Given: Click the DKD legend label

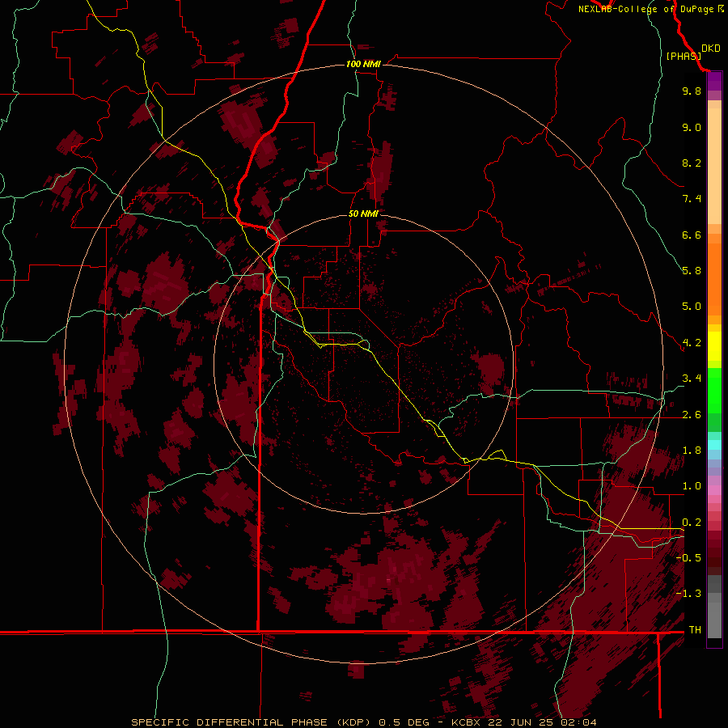Looking at the screenshot, I should pos(711,49).
